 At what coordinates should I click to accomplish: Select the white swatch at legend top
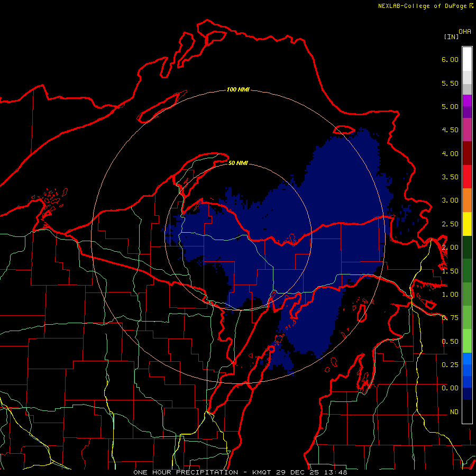pos(467,59)
